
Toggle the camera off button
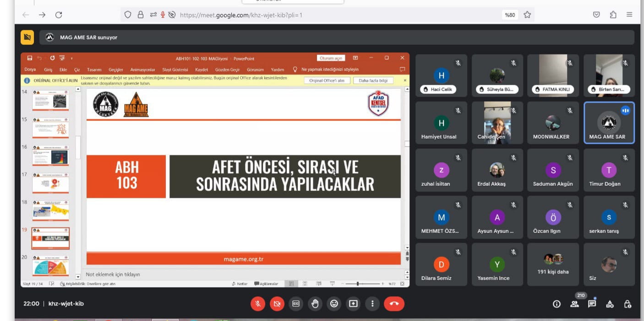pyautogui.click(x=277, y=304)
